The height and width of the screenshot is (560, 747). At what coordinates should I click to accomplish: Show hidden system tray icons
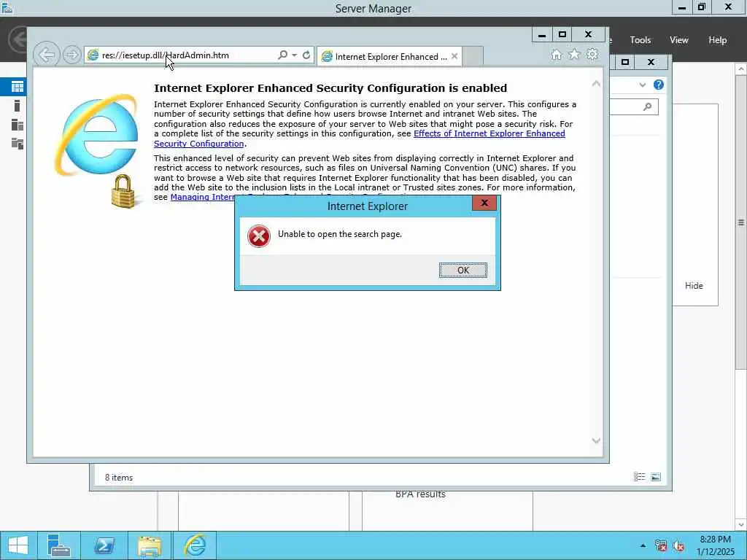[643, 545]
